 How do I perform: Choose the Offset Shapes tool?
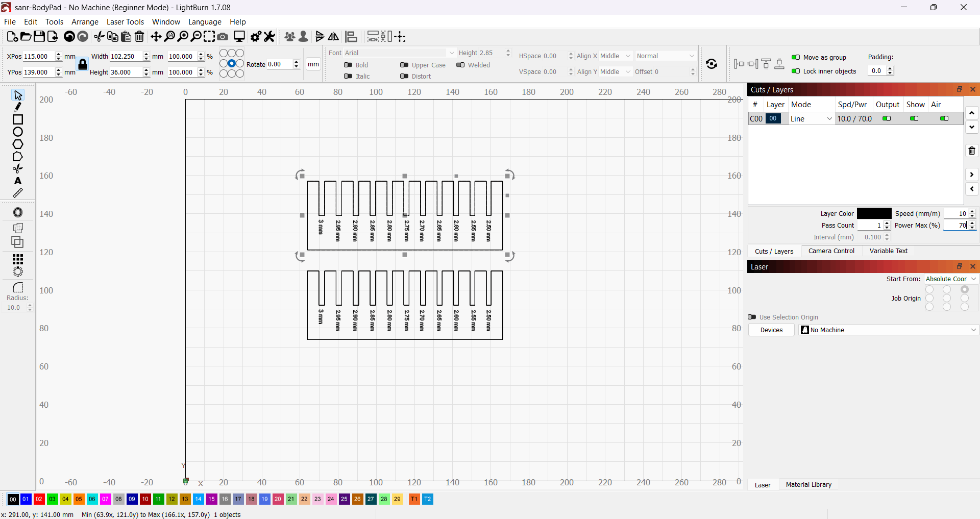(x=18, y=212)
